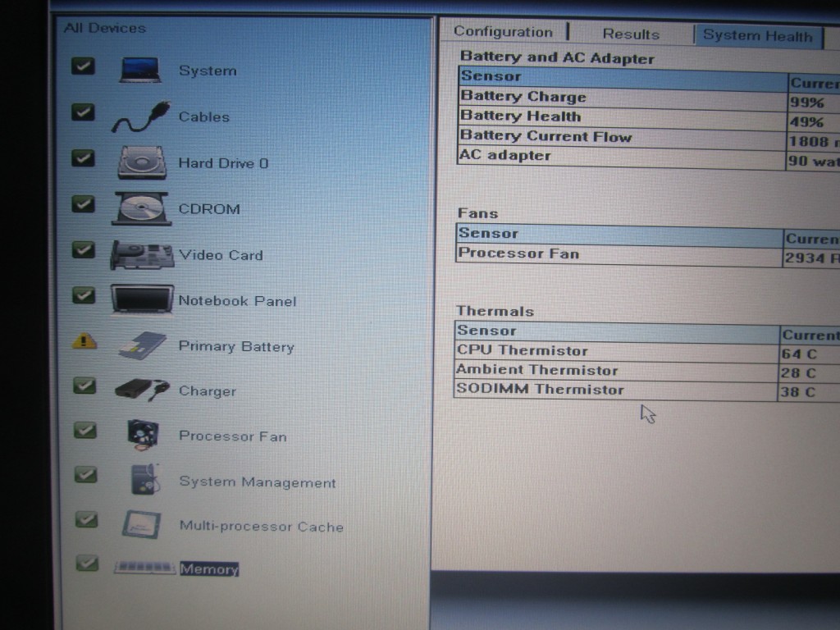Switch to the Configuration tab
The image size is (840, 630).
[503, 32]
